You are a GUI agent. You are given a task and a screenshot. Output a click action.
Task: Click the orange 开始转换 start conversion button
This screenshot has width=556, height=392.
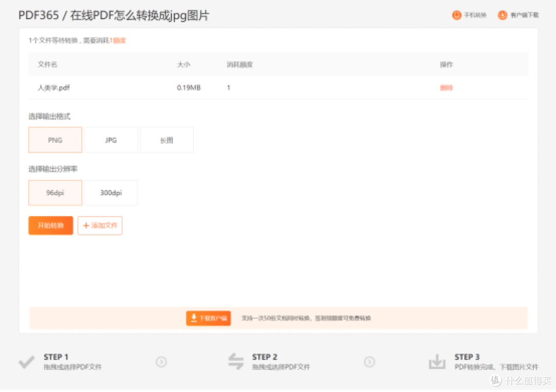click(50, 225)
